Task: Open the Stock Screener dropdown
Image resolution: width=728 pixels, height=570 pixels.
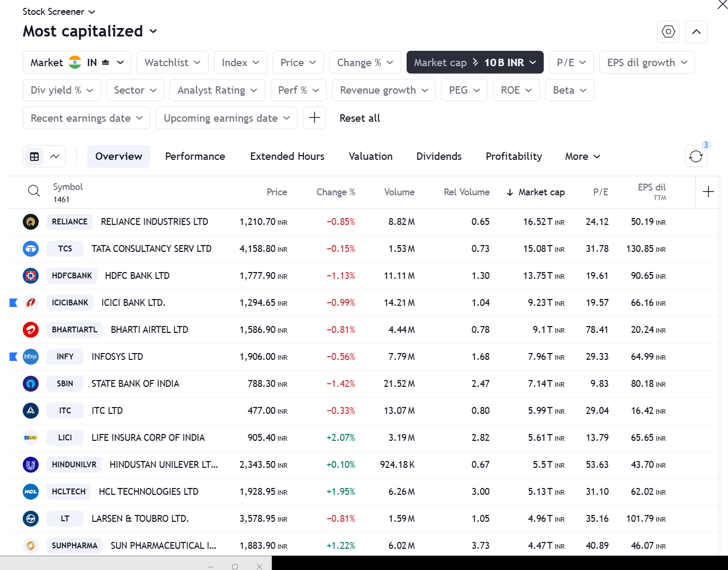Action: point(58,11)
